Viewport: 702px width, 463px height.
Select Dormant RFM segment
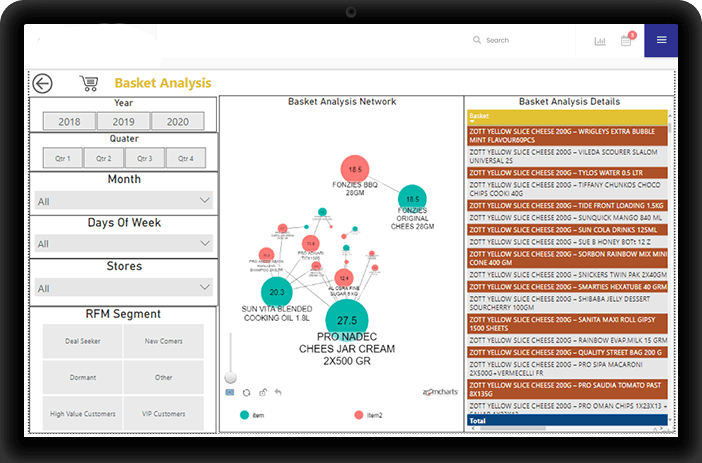[83, 377]
